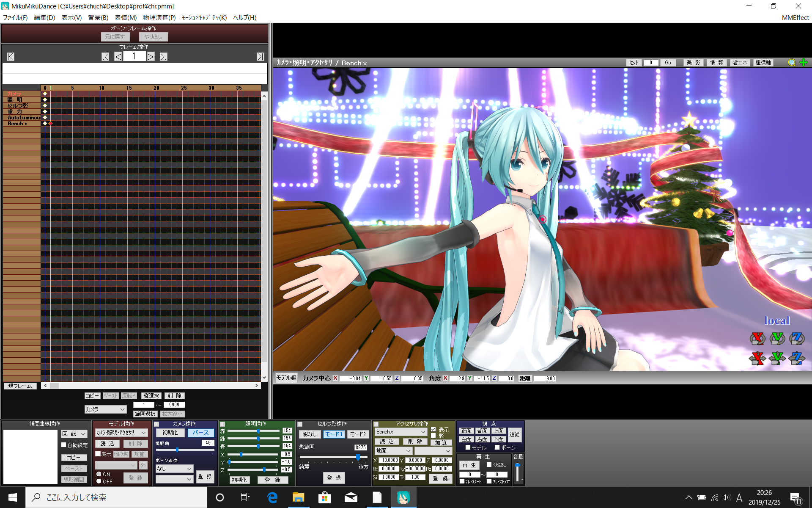Open Windows Start menu

(12, 497)
